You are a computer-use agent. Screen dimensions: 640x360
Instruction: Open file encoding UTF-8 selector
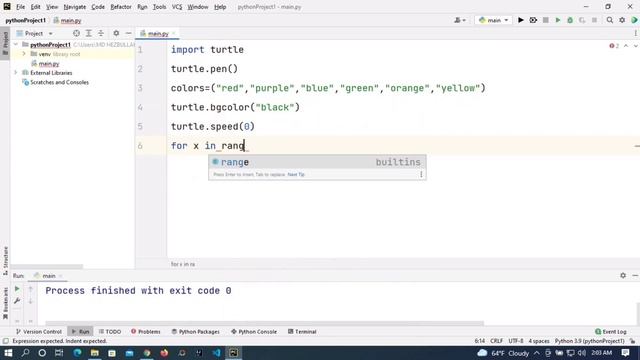[516, 341]
